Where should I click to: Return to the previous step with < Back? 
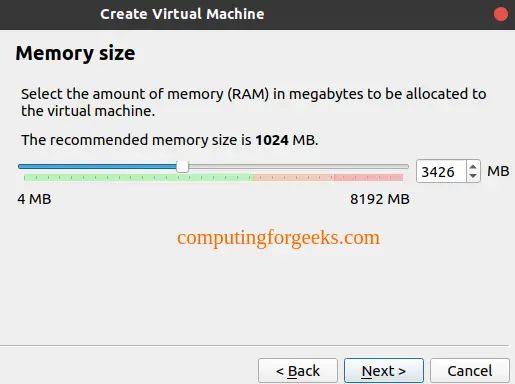tap(298, 371)
